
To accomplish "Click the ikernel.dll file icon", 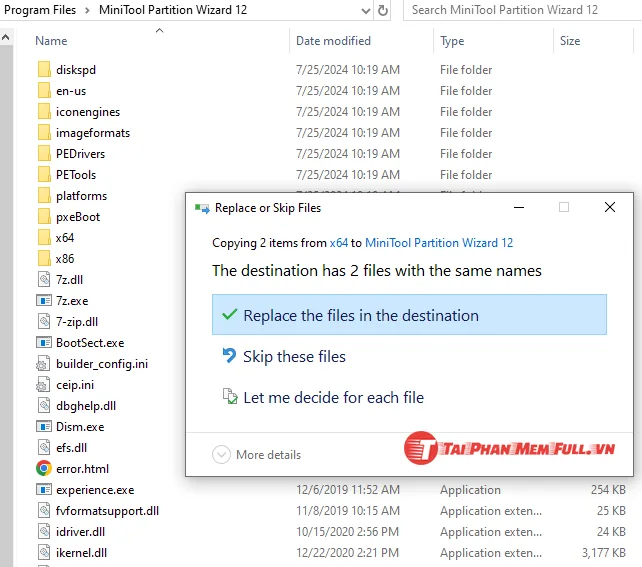I will 44,553.
